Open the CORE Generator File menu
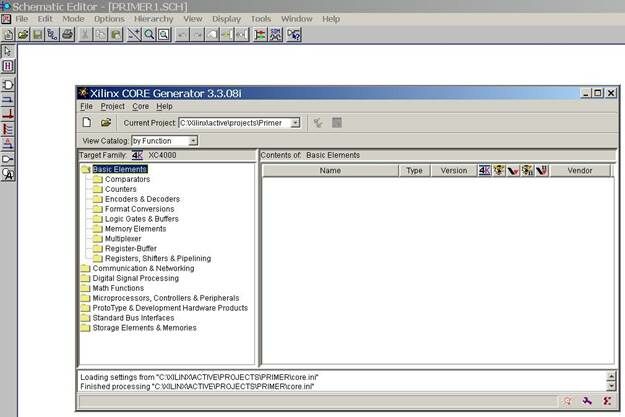The height and width of the screenshot is (417, 625). point(86,106)
